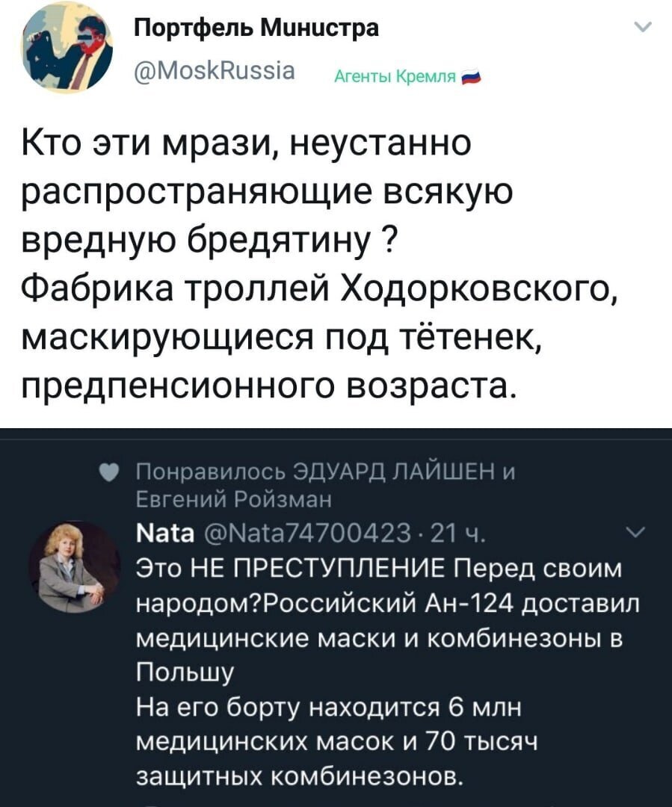Open Евгений Ройзман profile link

pyautogui.click(x=234, y=499)
